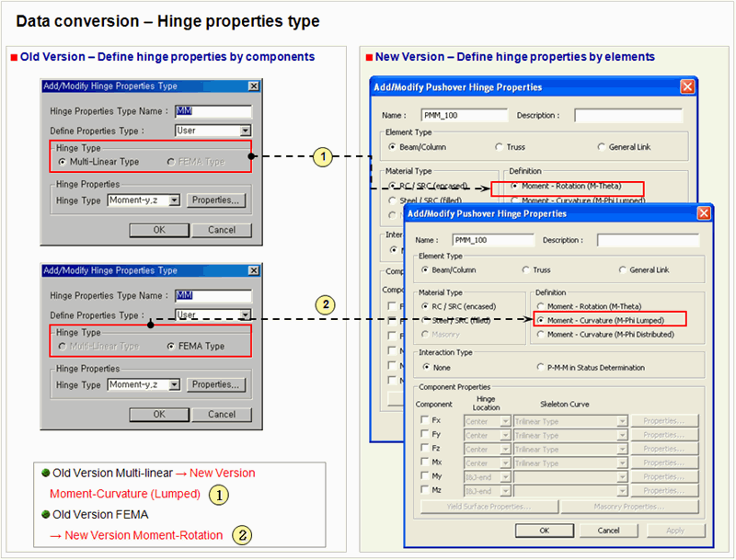Click circled number 1 on the dashed arrow
This screenshot has width=736, height=560.
tap(321, 157)
